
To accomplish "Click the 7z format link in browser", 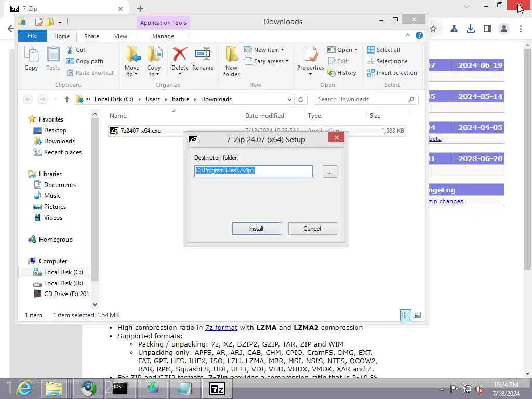I will [221, 328].
